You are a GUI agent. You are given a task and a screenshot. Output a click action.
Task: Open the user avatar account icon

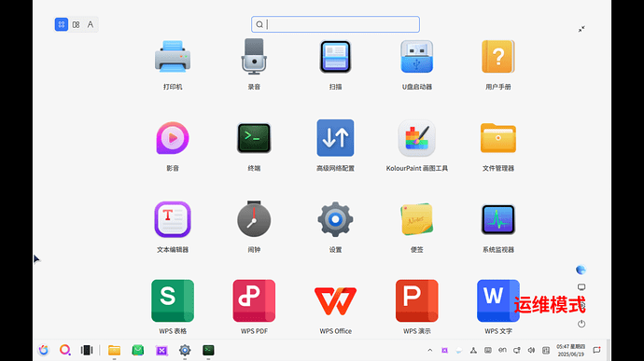(581, 270)
